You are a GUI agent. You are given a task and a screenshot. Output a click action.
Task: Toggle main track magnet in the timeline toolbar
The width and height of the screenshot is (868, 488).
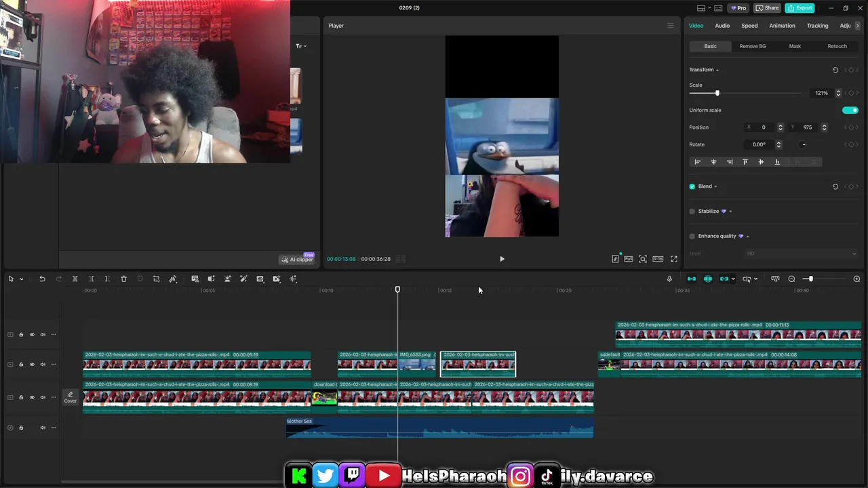pyautogui.click(x=692, y=279)
